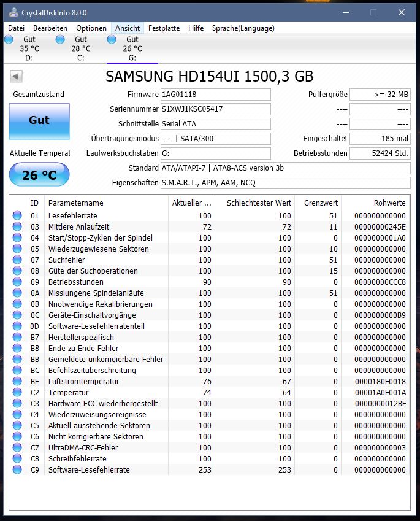Image resolution: width=420 pixels, height=521 pixels.
Task: Click the Parametername column header
Action: coord(106,203)
